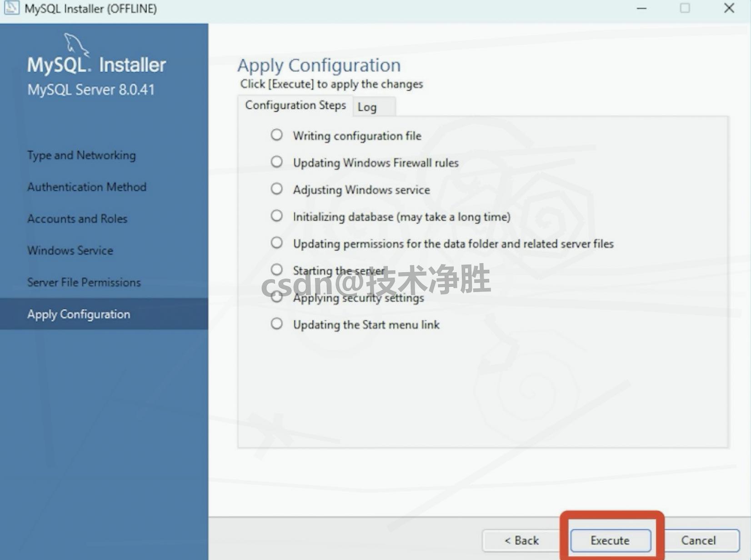Close the MySQL Installer window
Viewport: 751px width, 560px height.
729,8
